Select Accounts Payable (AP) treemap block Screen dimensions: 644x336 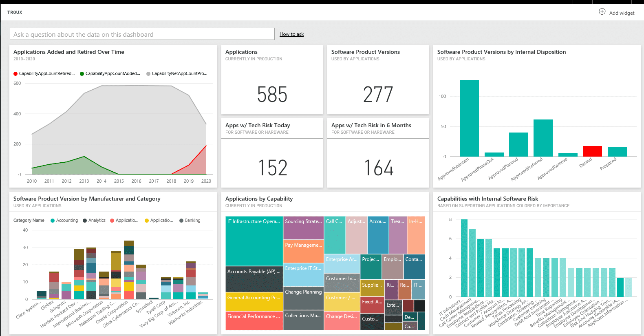254,279
